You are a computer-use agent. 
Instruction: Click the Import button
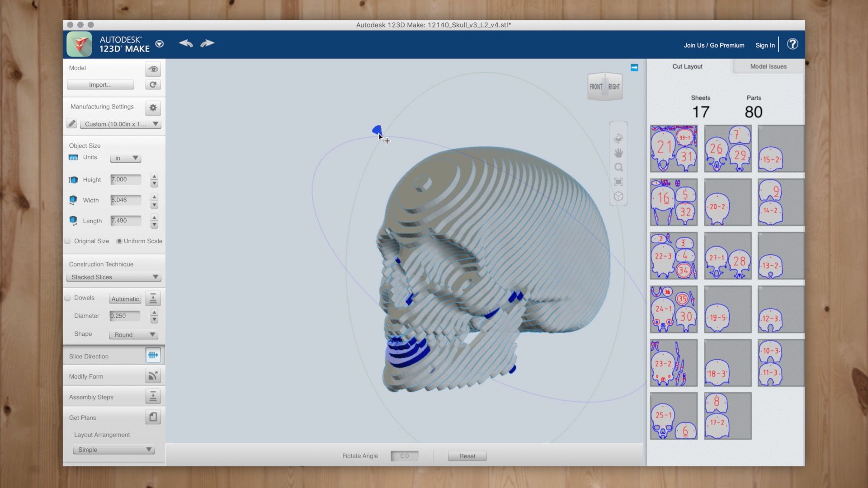pos(100,84)
